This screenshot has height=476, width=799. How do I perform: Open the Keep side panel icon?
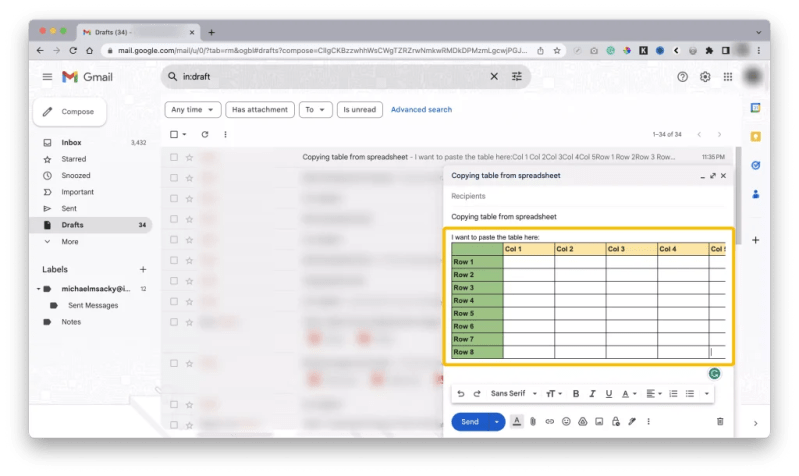click(x=756, y=137)
